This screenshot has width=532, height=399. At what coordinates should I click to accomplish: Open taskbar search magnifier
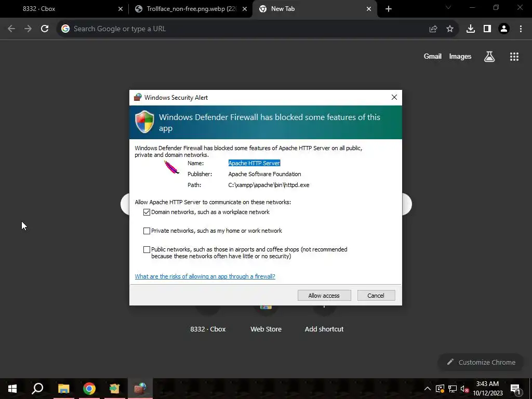point(37,389)
